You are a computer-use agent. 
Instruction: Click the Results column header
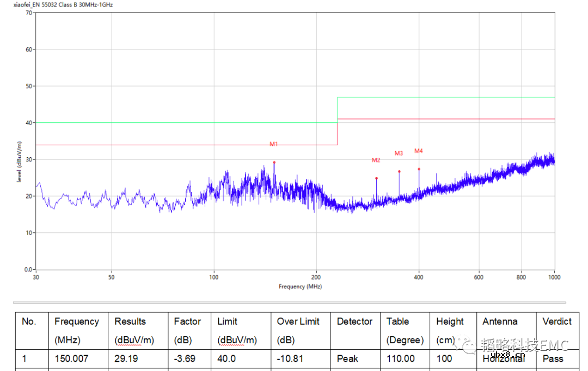tap(134, 330)
